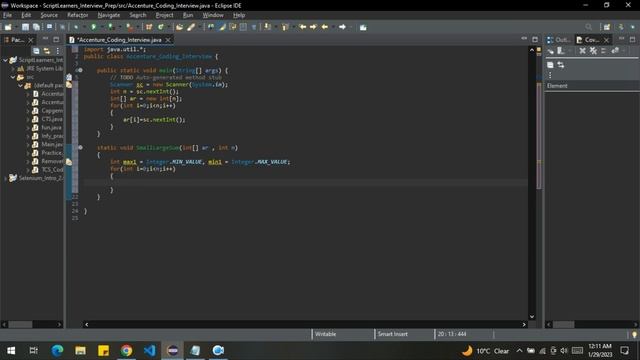Viewport: 640px width, 360px height.
Task: Click the Save All toolbar icon
Action: tap(36, 27)
